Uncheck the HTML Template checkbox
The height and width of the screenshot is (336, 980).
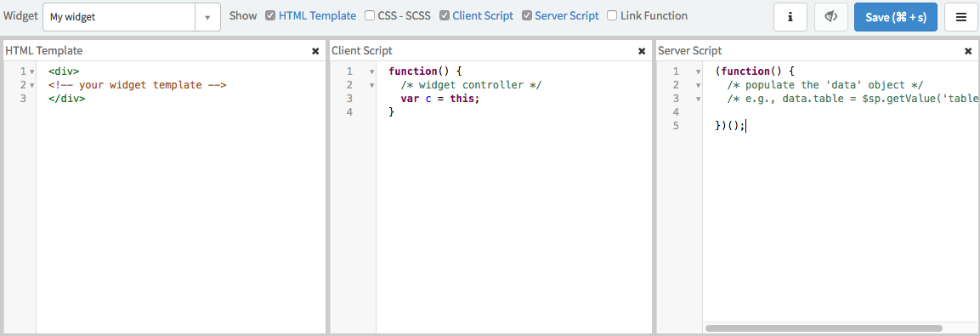270,15
